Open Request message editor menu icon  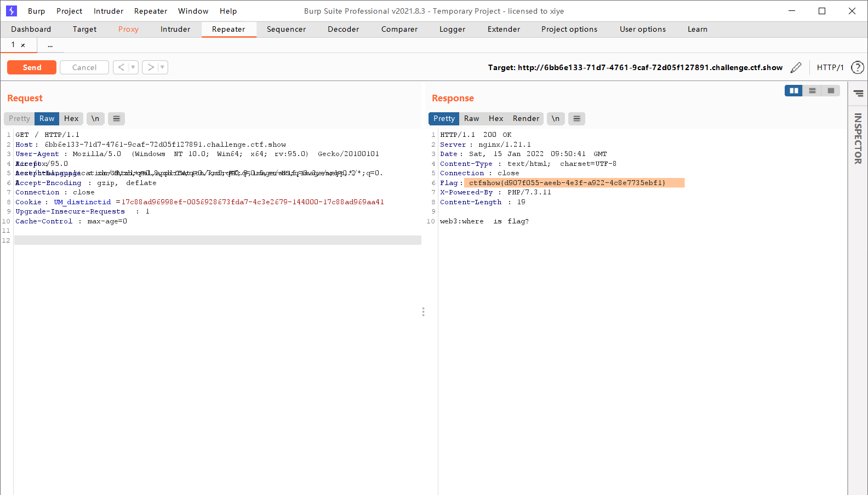pos(116,118)
